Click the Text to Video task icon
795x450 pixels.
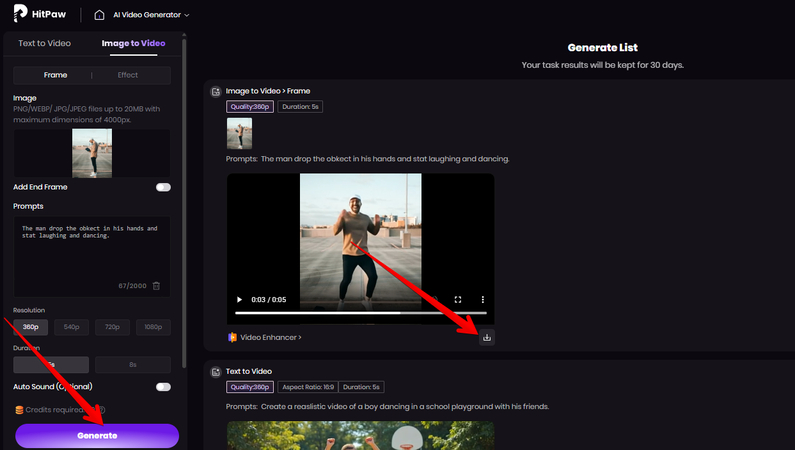pos(216,372)
